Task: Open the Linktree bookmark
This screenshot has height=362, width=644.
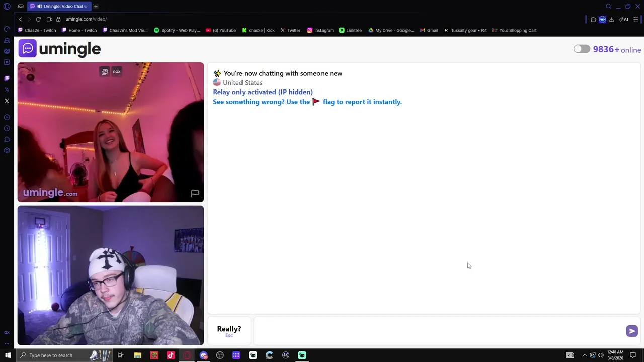Action: (351, 30)
